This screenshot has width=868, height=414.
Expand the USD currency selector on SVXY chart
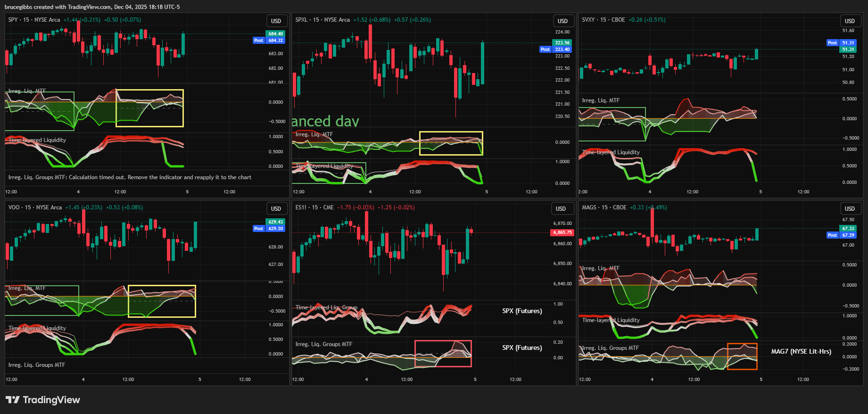(849, 21)
